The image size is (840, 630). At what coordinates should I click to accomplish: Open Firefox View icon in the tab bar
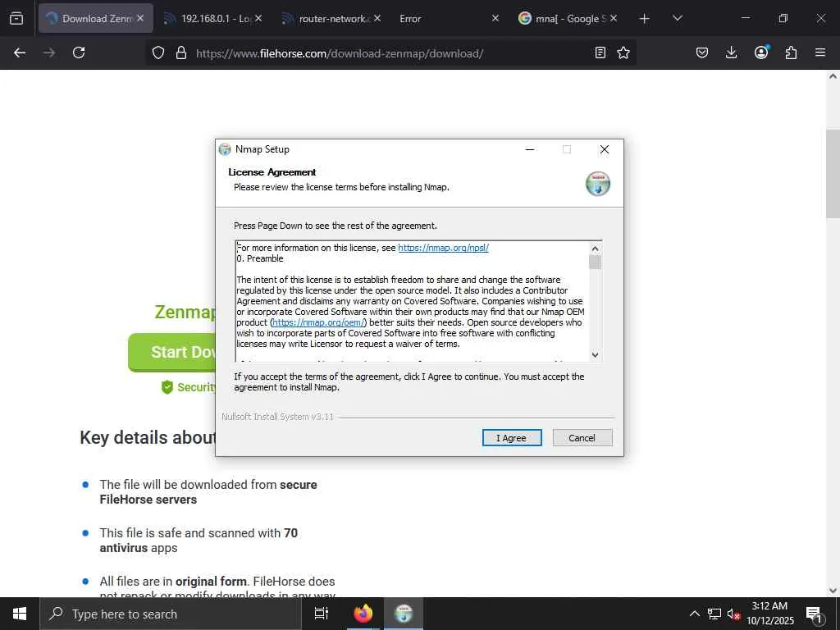pos(16,18)
